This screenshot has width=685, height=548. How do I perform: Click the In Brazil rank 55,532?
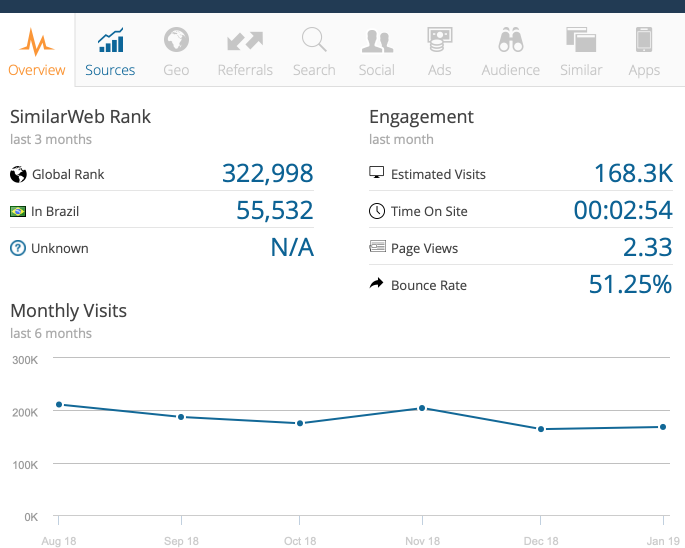tap(275, 211)
